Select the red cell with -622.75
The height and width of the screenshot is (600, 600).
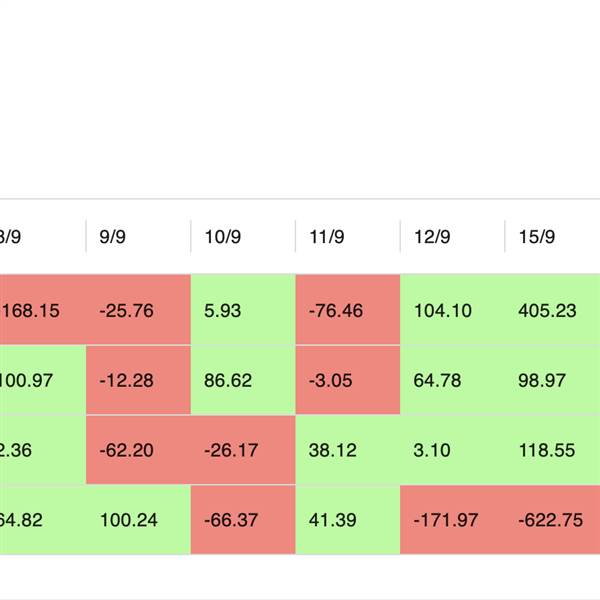(x=550, y=520)
